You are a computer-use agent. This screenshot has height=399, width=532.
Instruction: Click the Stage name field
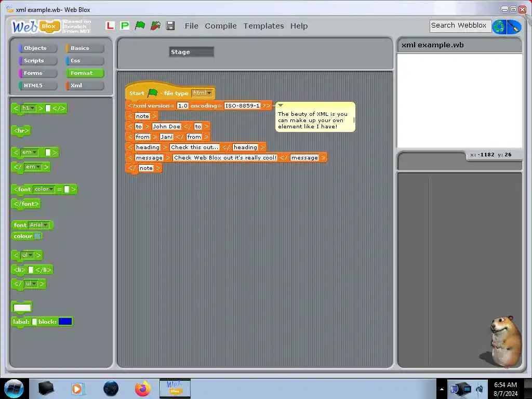click(x=191, y=52)
